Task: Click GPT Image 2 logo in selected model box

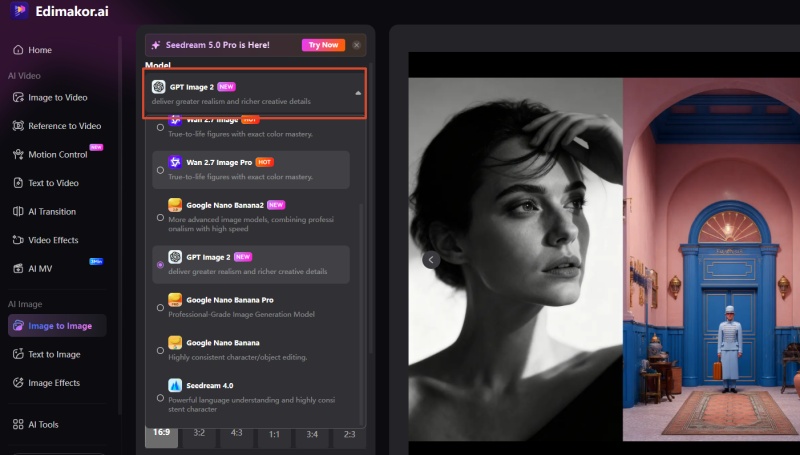Action: pyautogui.click(x=159, y=87)
